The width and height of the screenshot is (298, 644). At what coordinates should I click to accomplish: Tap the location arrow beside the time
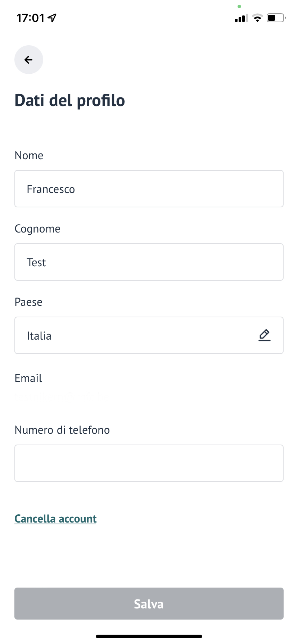tap(52, 18)
